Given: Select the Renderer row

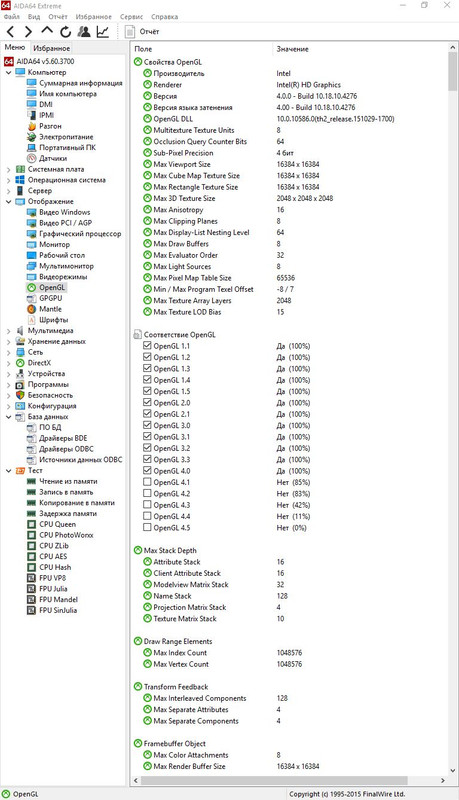Looking at the screenshot, I should click(x=289, y=85).
